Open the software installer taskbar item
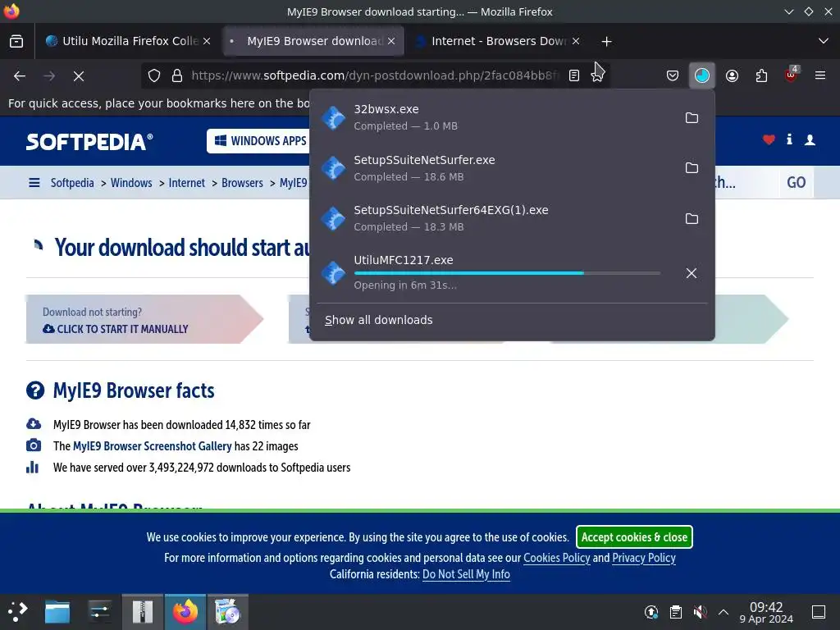The height and width of the screenshot is (630, 840). tap(228, 612)
